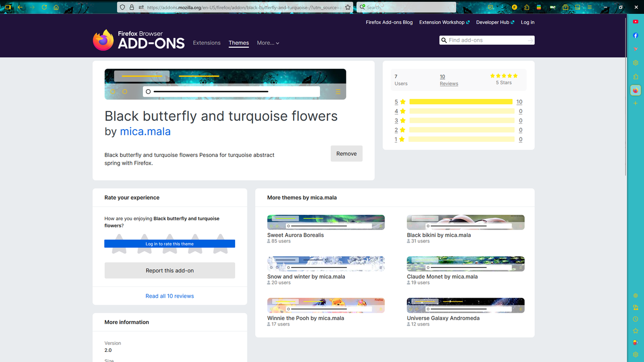Reload the page with the refresh icon
644x362 pixels.
(44, 7)
